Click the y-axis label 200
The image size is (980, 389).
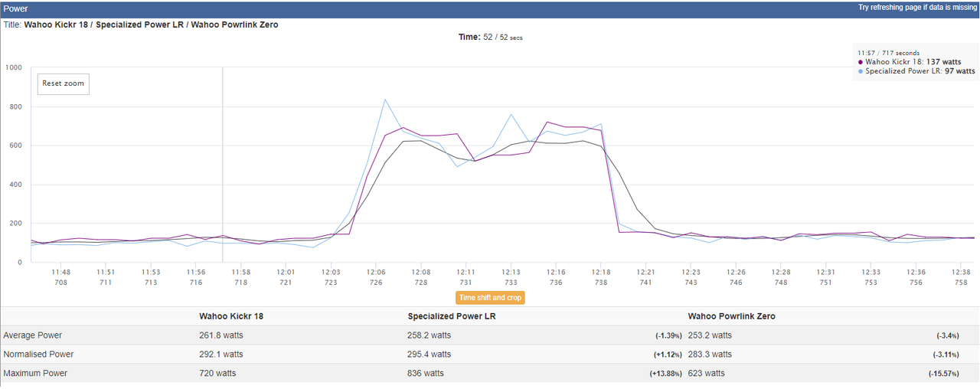(x=15, y=224)
